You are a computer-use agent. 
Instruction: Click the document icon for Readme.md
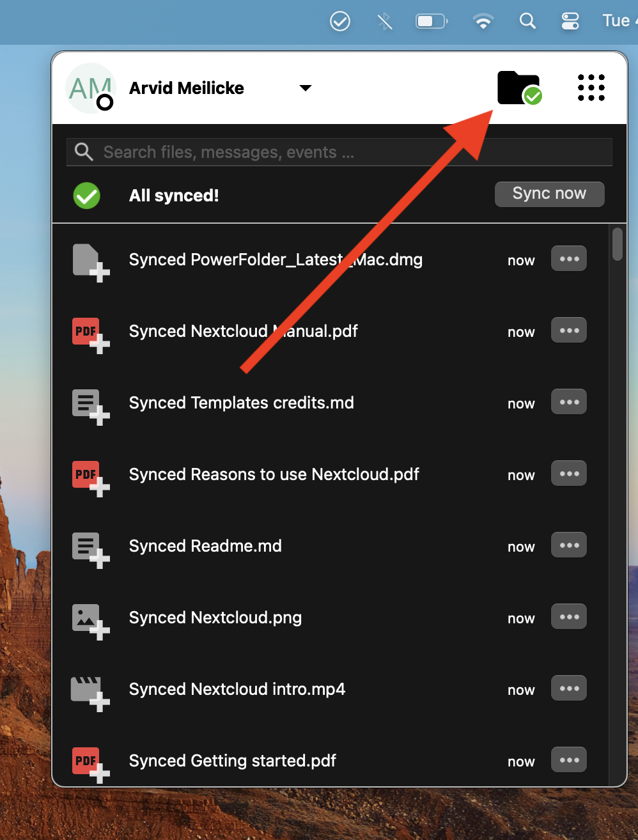click(x=90, y=549)
